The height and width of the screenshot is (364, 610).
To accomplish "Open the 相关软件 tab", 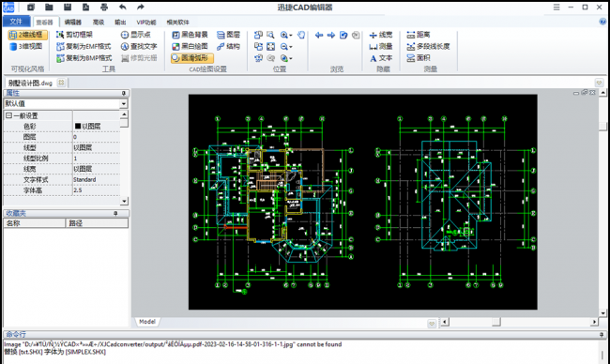I will pyautogui.click(x=177, y=23).
